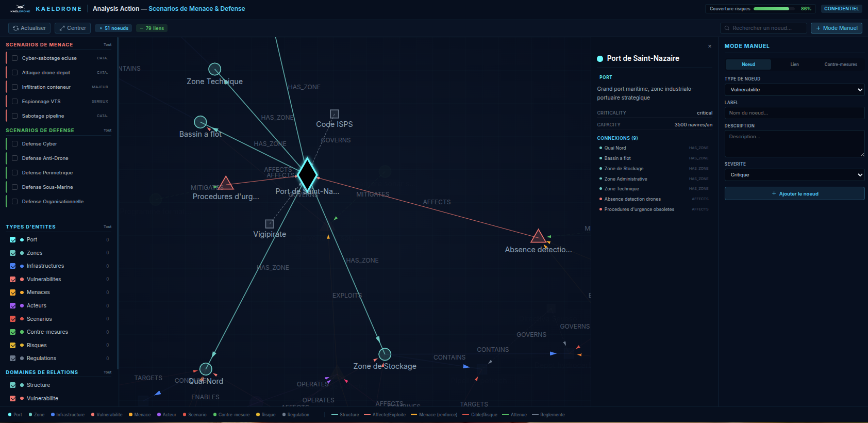
Task: Click the Menace legend dot in footer
Action: pyautogui.click(x=130, y=415)
